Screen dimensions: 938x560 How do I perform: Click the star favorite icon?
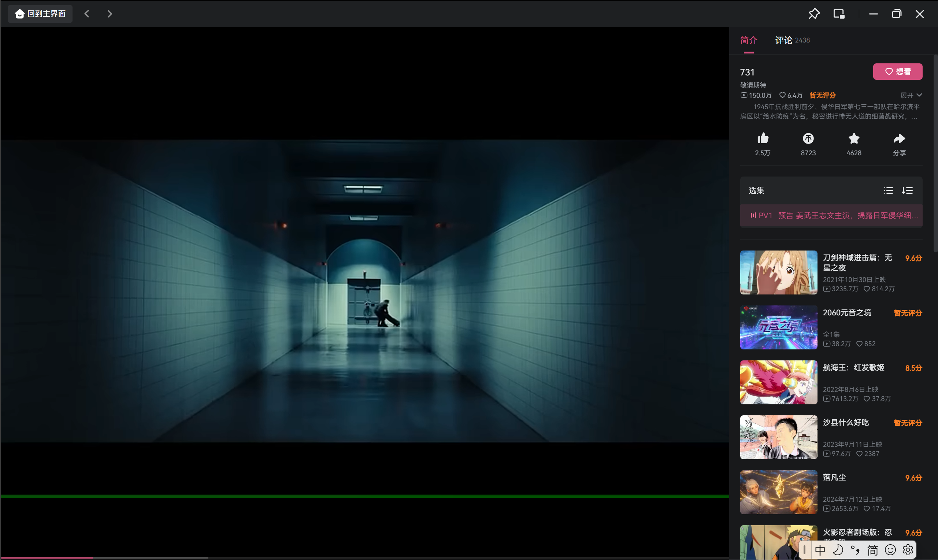(x=853, y=138)
